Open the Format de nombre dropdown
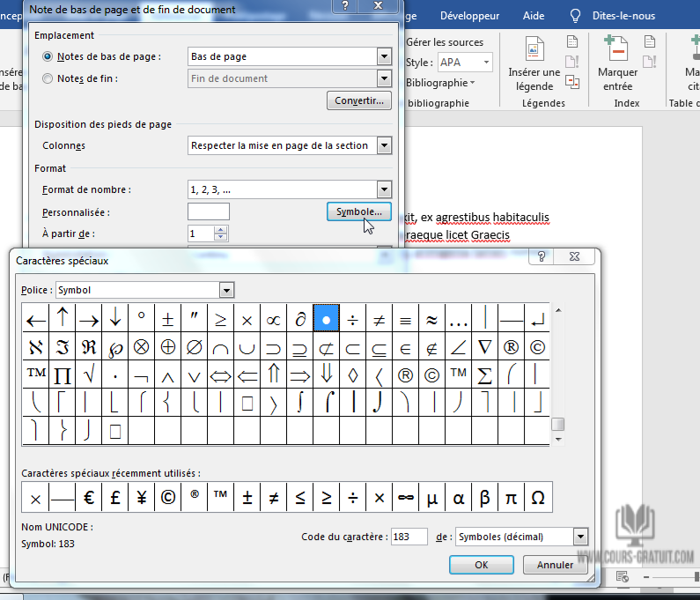This screenshot has height=600, width=700. point(383,189)
